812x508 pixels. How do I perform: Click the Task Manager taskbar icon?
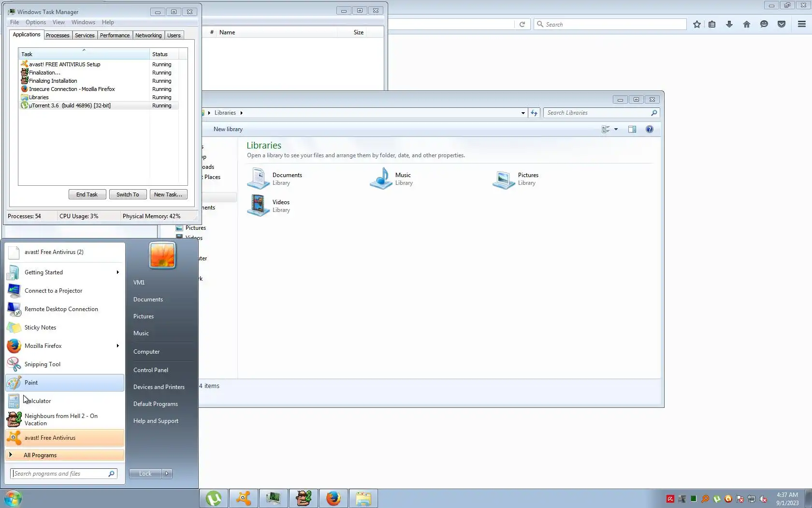tap(274, 498)
